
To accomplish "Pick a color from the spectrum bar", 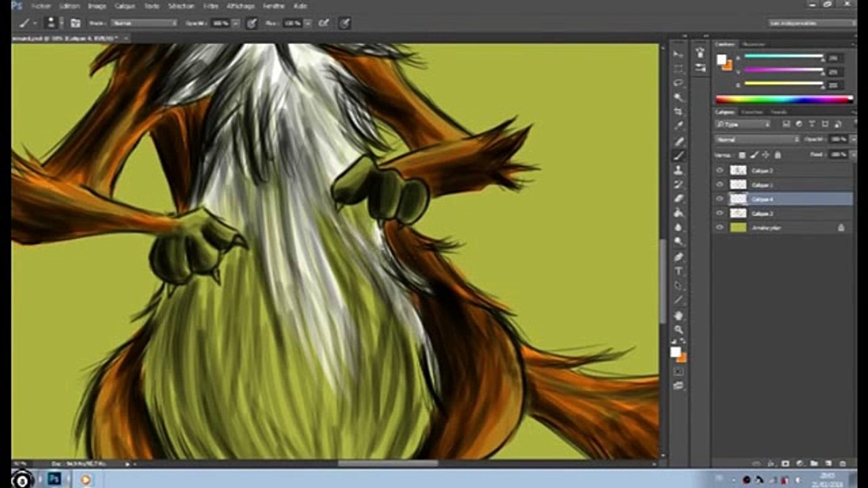I will (784, 100).
